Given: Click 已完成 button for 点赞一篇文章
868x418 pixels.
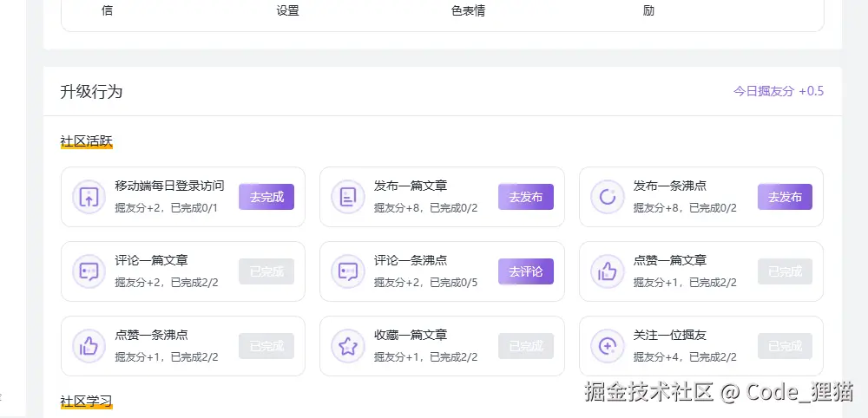Looking at the screenshot, I should [785, 271].
